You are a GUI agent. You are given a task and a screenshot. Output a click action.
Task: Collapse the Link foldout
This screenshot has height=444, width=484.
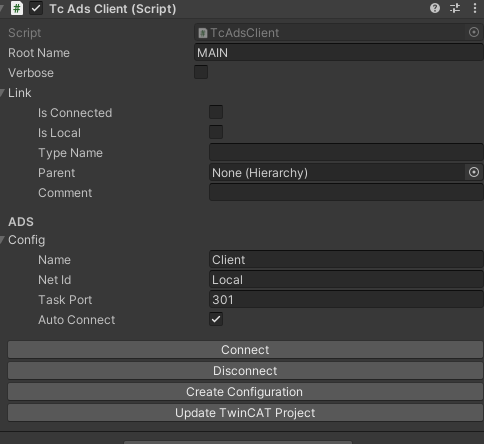[3, 93]
